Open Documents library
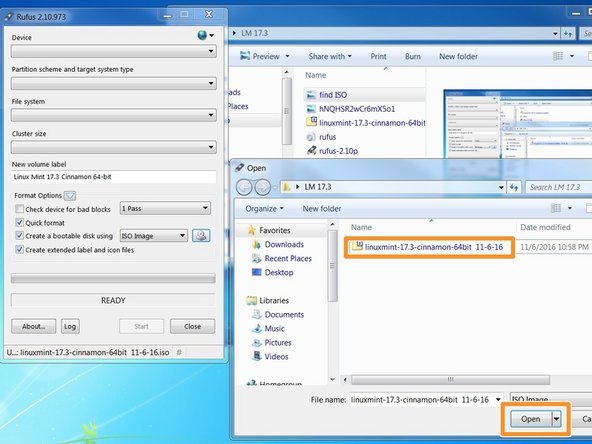The width and height of the screenshot is (592, 444). coord(284,314)
